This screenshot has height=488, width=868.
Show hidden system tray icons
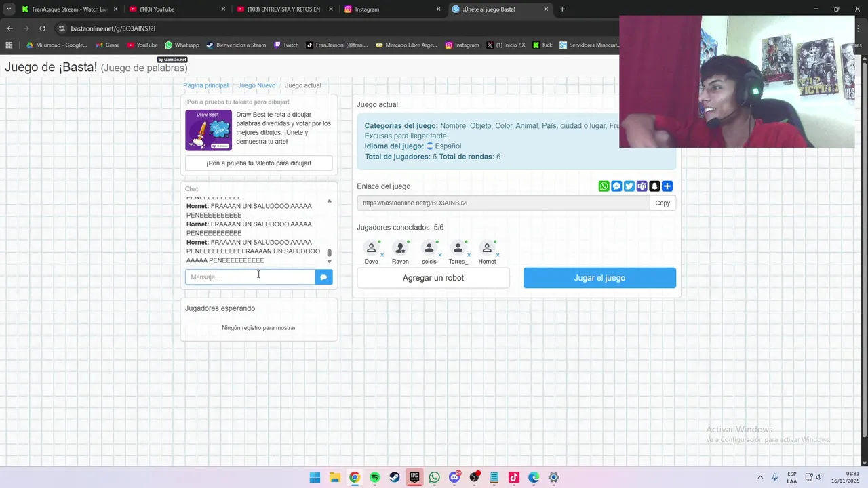point(759,477)
